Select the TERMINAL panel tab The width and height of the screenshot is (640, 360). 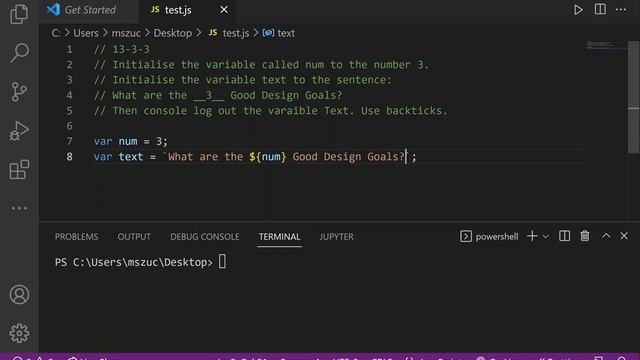[280, 237]
